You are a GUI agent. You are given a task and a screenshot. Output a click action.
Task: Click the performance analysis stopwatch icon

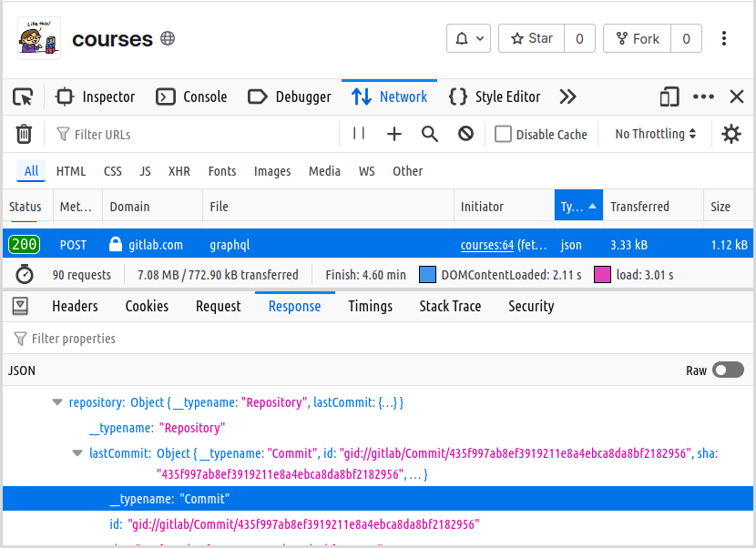[x=24, y=274]
